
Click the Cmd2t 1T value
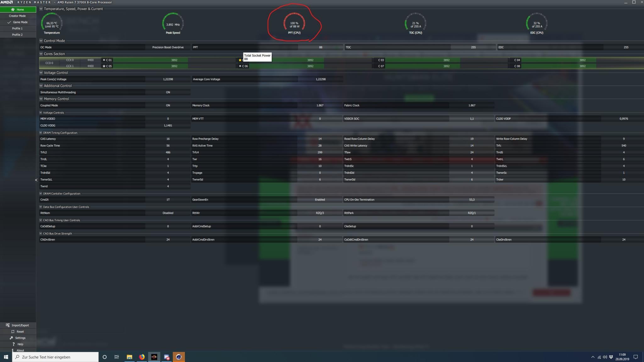click(x=168, y=200)
